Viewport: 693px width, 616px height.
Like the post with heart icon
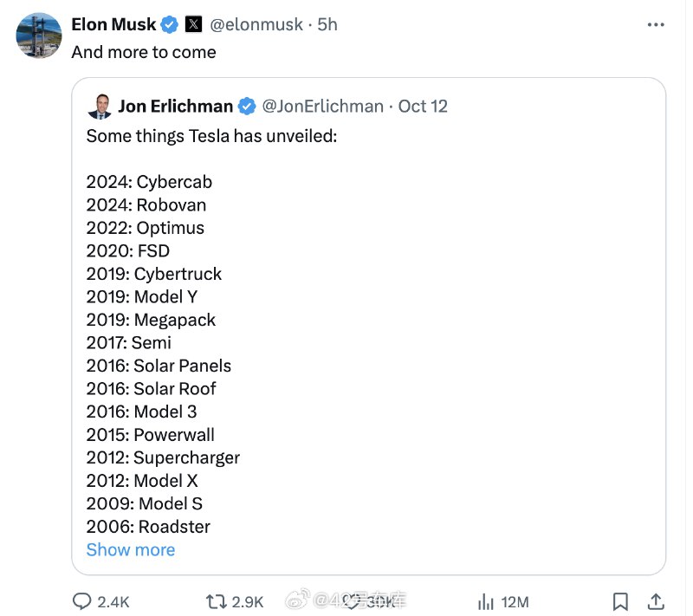pyautogui.click(x=353, y=601)
